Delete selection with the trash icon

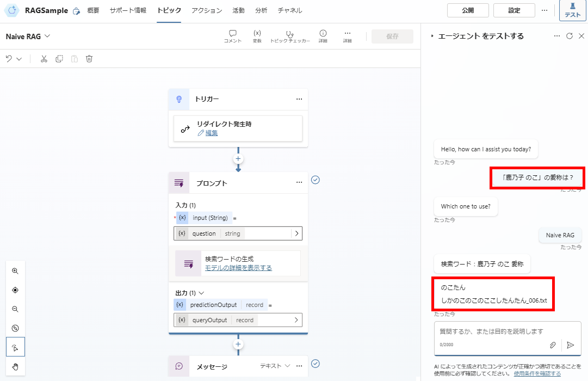point(89,58)
